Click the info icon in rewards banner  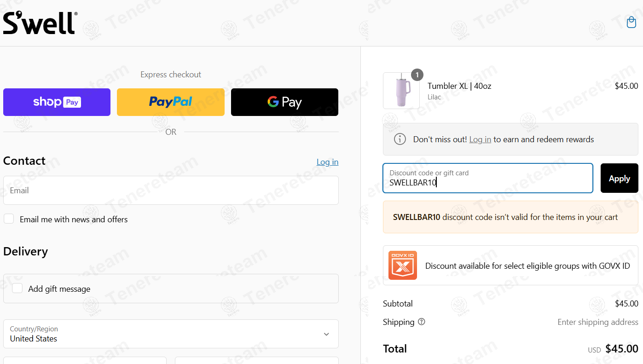(x=400, y=139)
